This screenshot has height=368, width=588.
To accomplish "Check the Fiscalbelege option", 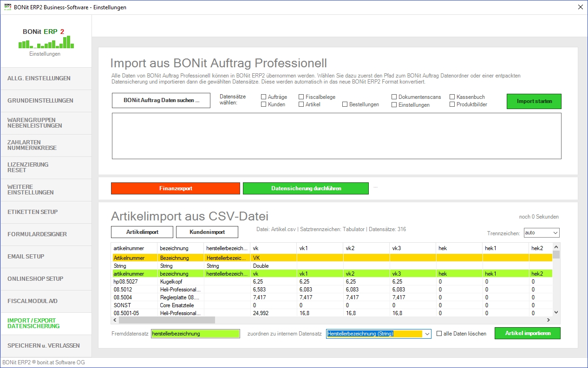I will pyautogui.click(x=301, y=97).
